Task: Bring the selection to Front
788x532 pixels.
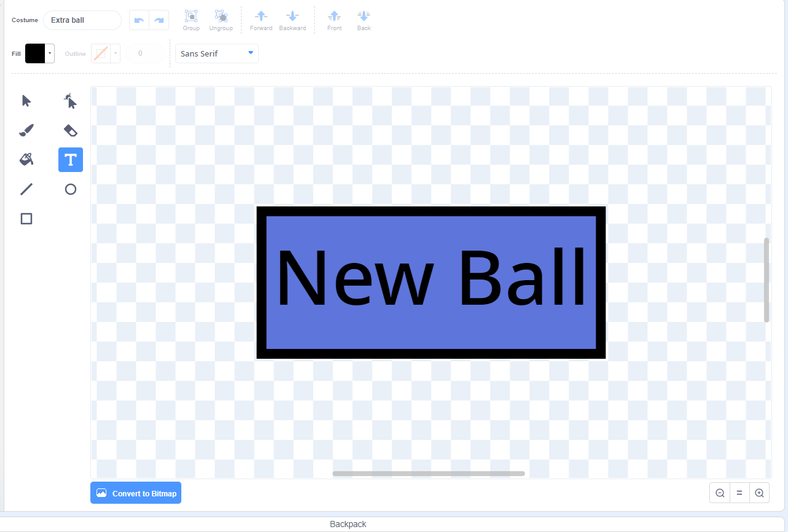Action: click(334, 20)
